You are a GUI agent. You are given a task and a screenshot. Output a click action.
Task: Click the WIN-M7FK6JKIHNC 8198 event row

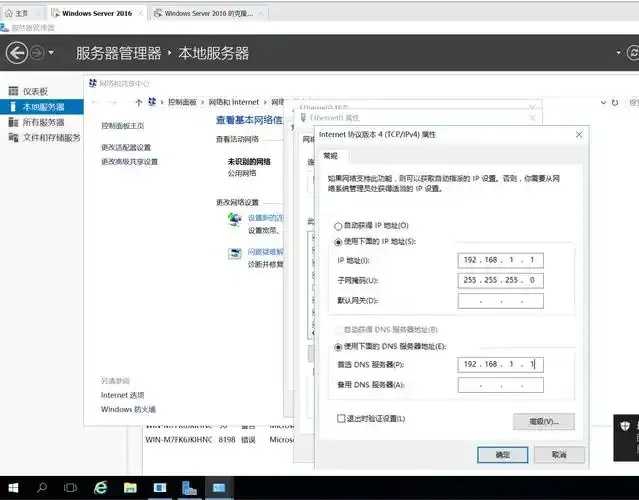(219, 440)
